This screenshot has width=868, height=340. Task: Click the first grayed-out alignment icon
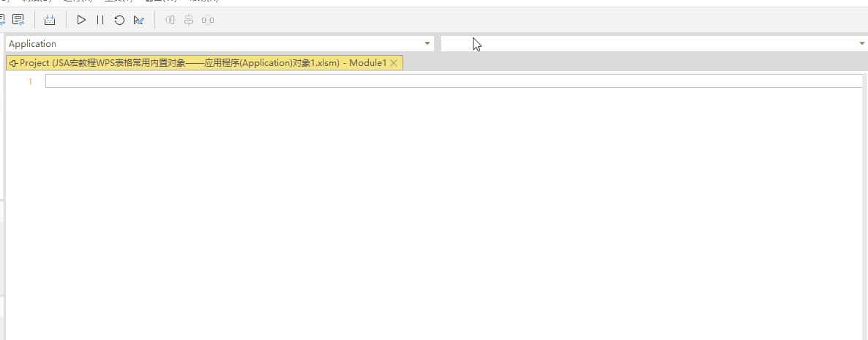pos(171,20)
